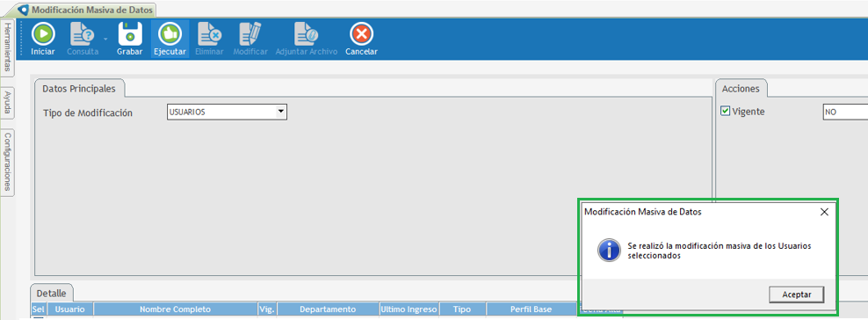Click the Grabar save icon
This screenshot has width=868, height=320.
click(129, 34)
